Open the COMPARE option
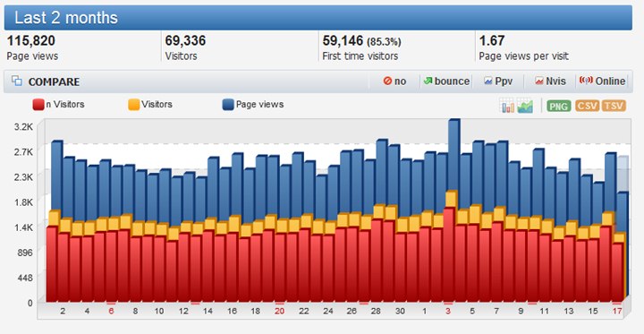The image size is (644, 334). point(54,81)
